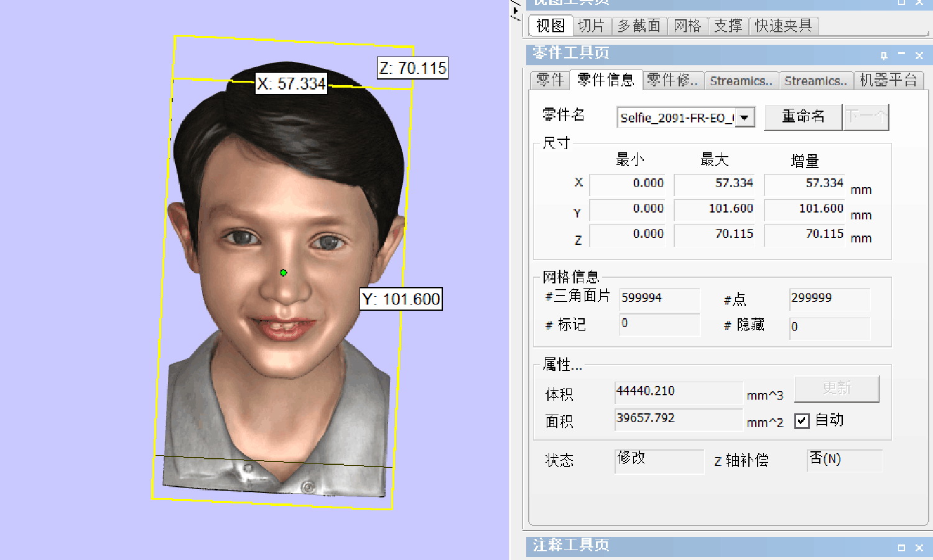Click the 隐藏 count field
The image size is (933, 560).
pyautogui.click(x=830, y=328)
